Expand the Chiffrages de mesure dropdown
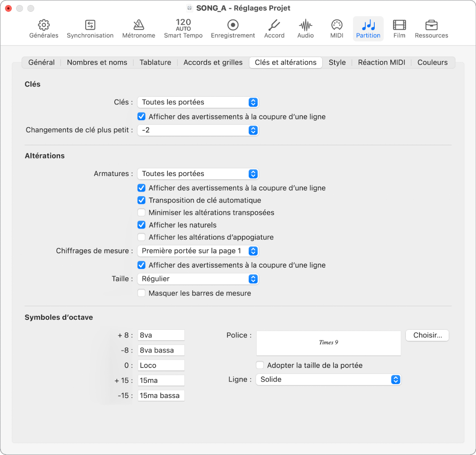 pos(198,251)
